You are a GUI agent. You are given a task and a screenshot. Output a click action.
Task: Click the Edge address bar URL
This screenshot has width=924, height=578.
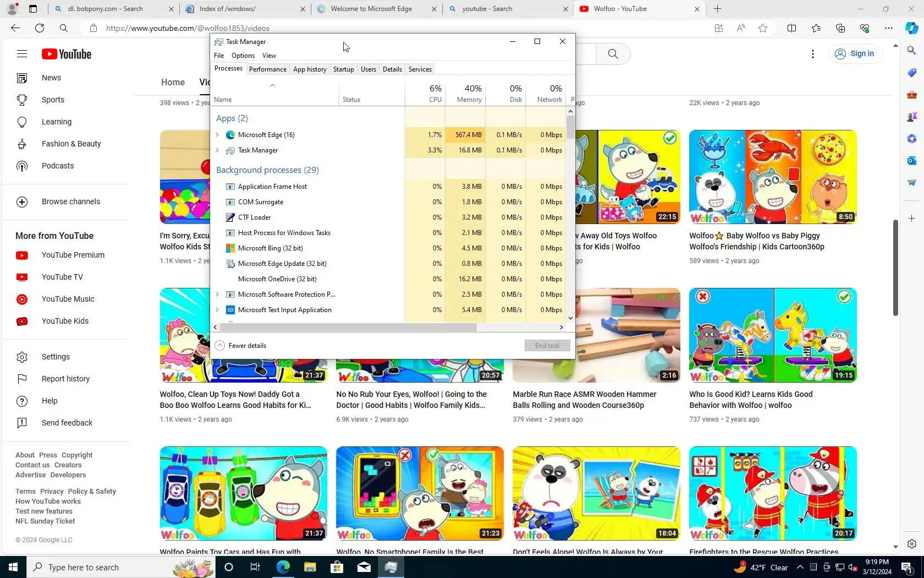tap(188, 28)
